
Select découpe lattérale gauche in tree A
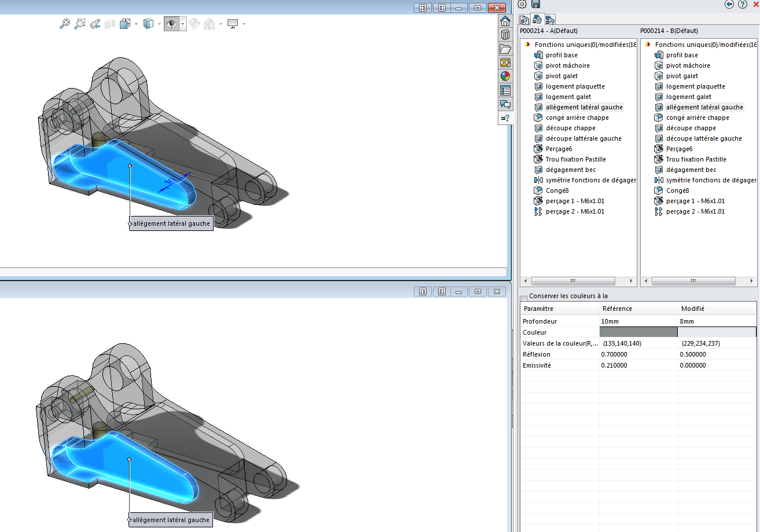tap(583, 138)
